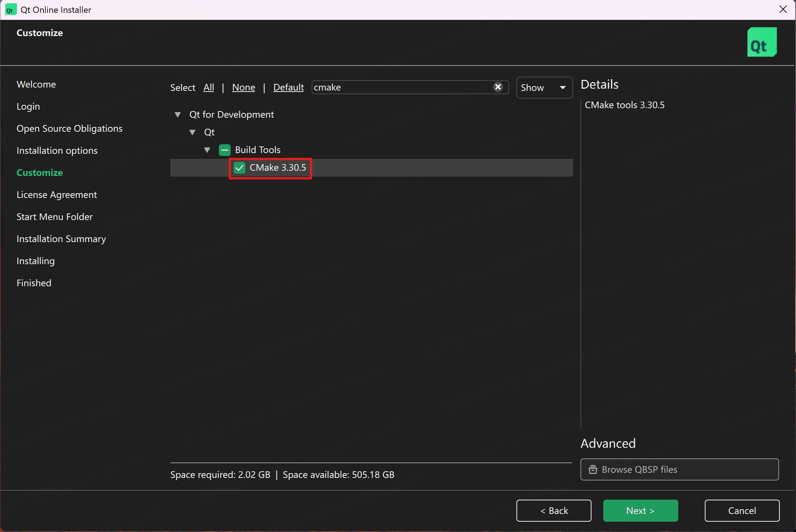
Task: Click the Advanced heading
Action: pos(608,444)
